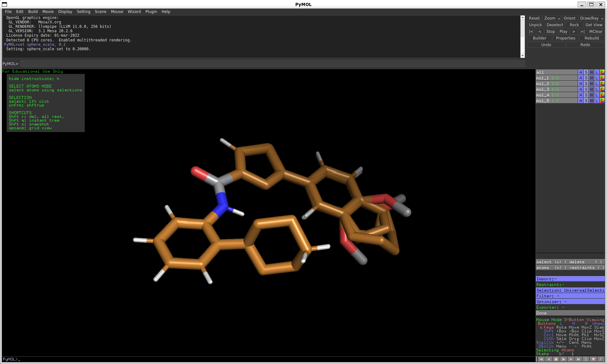Expand the Restraint:- wizard entry
The image size is (607, 364).
click(570, 285)
